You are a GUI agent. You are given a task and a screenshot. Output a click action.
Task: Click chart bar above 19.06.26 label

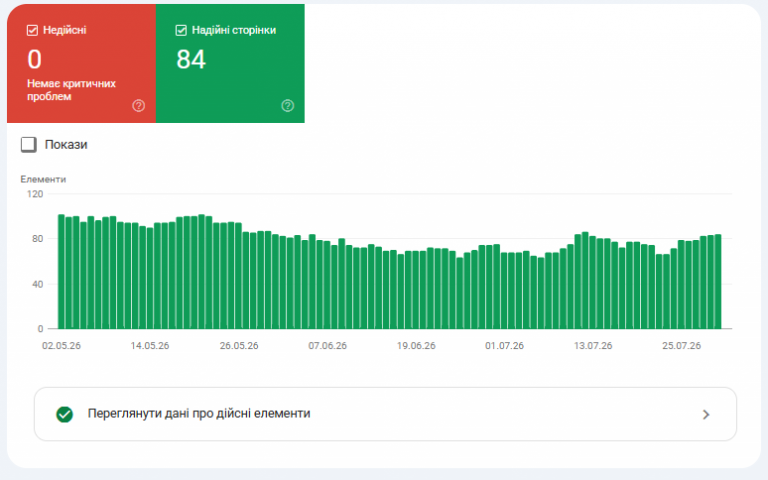(x=416, y=289)
